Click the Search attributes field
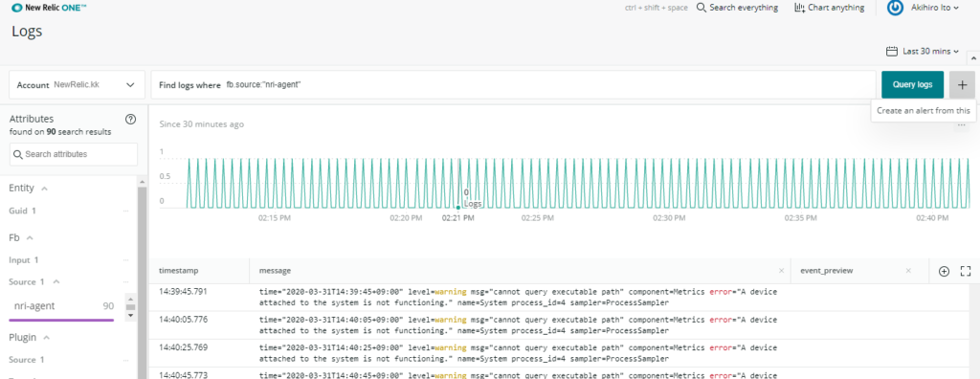980x379 pixels. pyautogui.click(x=74, y=154)
